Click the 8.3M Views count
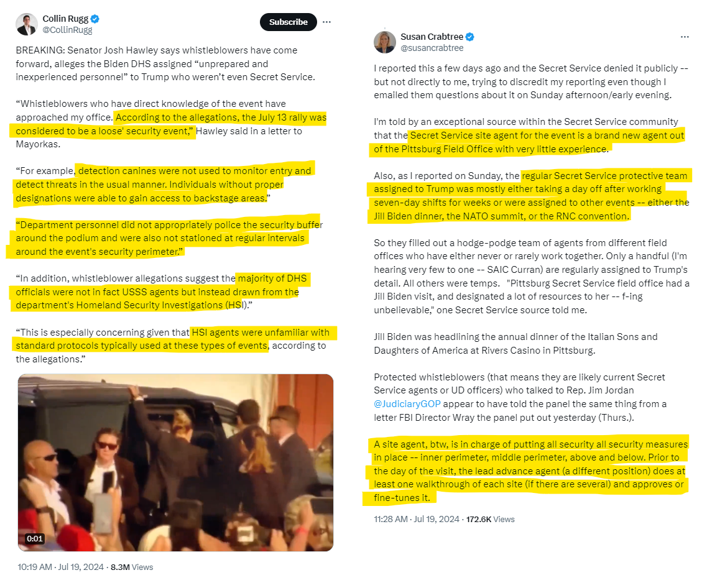The width and height of the screenshot is (702, 588). pos(132,567)
